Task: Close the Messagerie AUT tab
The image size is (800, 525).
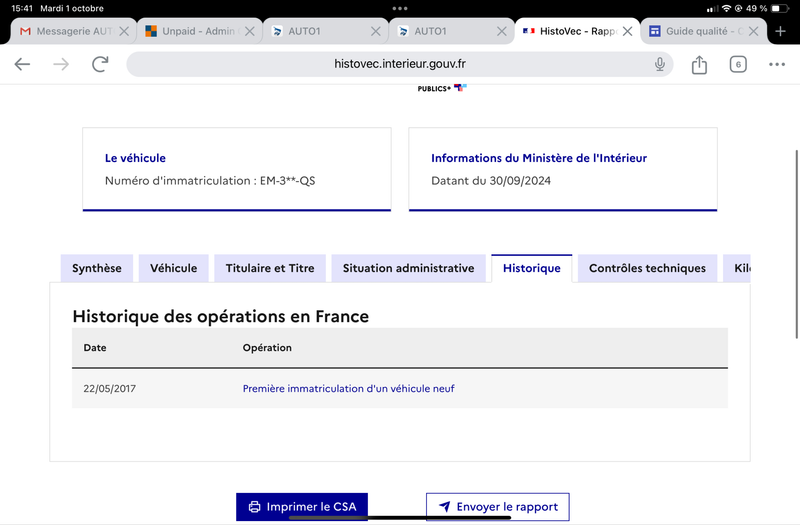Action: pyautogui.click(x=124, y=31)
